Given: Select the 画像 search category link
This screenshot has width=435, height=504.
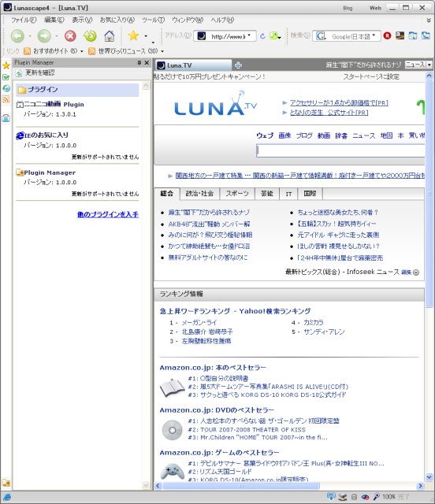Looking at the screenshot, I should pos(284,135).
